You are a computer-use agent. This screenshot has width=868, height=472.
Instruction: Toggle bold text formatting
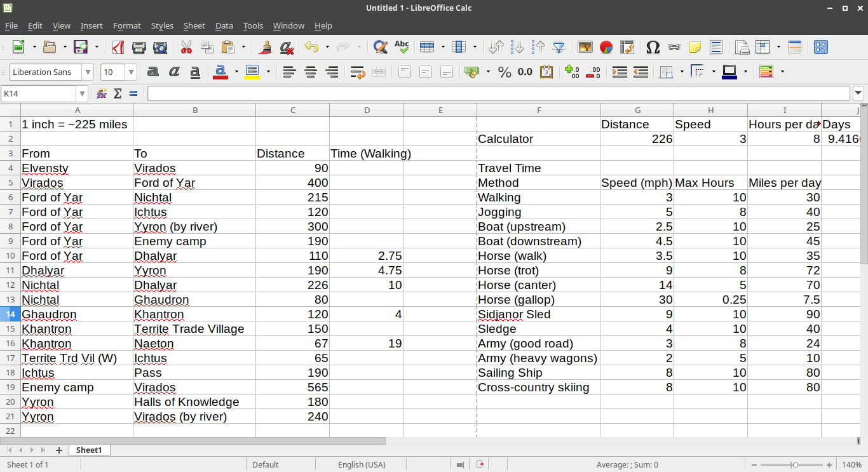click(153, 72)
